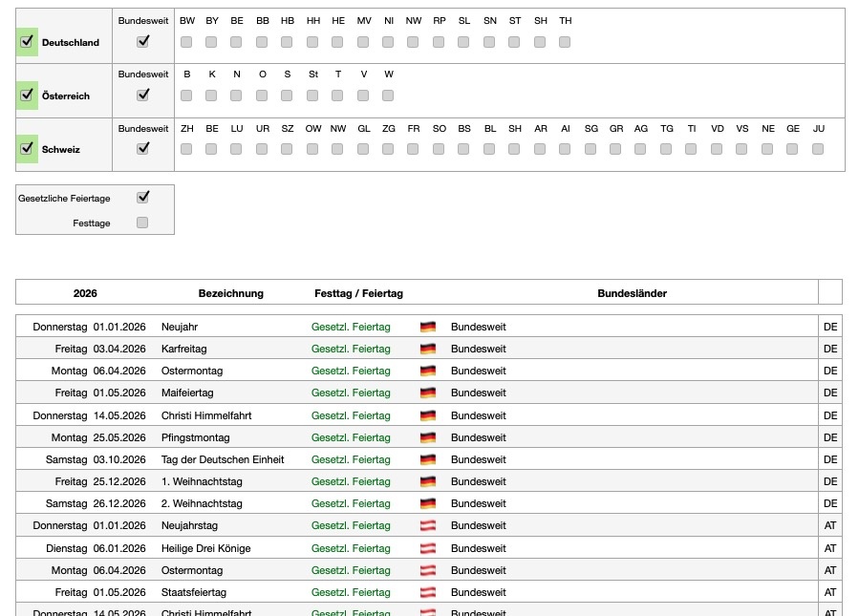Click the German flag beside 1. Weihnachtstag

coord(428,481)
